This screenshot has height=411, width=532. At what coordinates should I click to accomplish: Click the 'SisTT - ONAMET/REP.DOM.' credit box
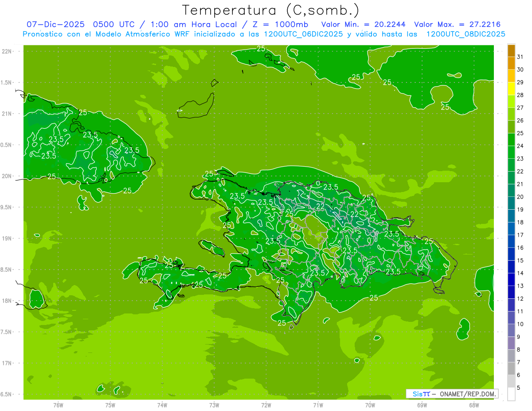point(452,394)
